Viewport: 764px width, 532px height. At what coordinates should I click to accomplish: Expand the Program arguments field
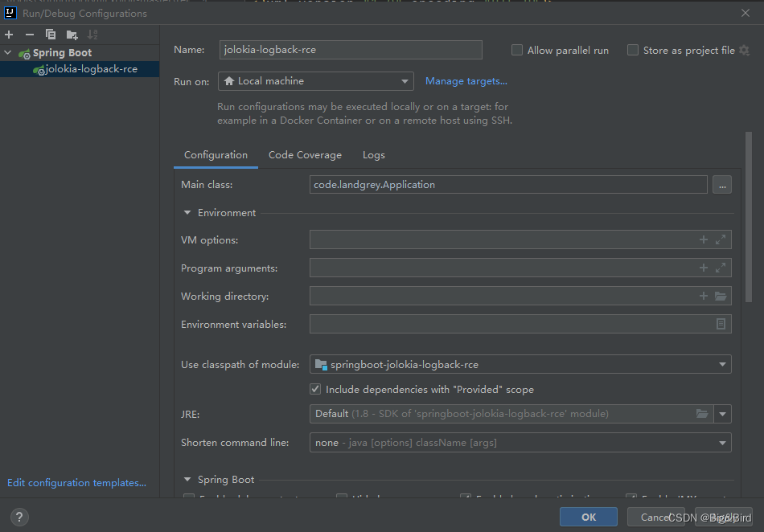tap(721, 268)
